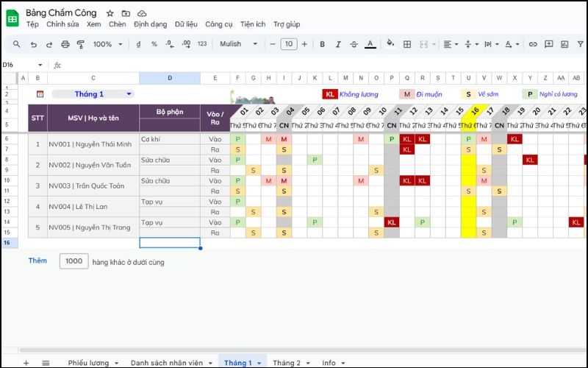Decrease the decimal places

(170, 44)
